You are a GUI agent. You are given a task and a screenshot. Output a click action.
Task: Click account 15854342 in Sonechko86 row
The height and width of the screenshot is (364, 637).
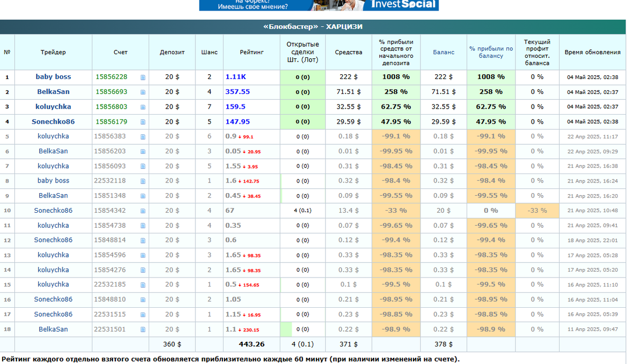110,211
